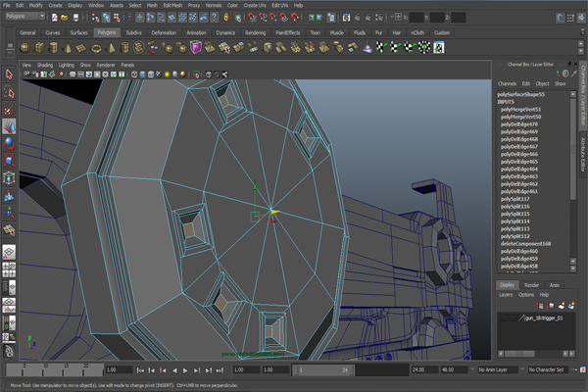Viewport: 588px width, 392px height.
Task: Create a polygon sphere from the shelf
Action: coord(25,48)
